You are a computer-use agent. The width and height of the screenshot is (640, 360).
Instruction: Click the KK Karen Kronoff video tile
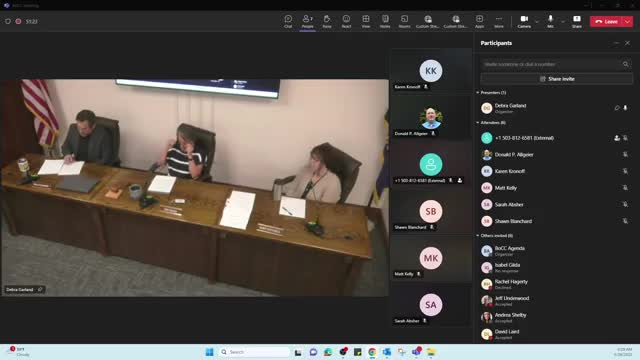pos(431,71)
